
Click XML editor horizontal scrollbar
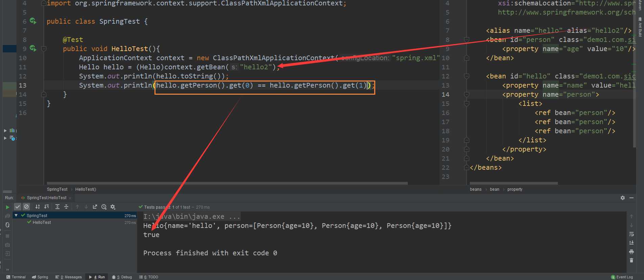(x=514, y=183)
